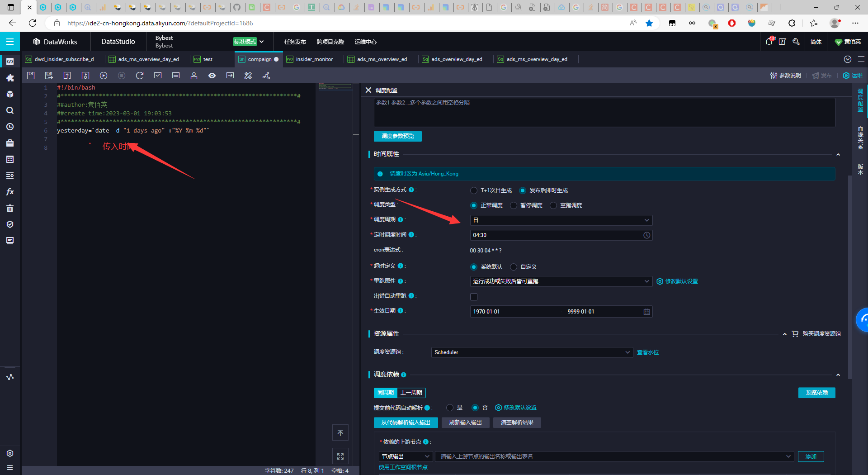
Task: Select 暂停调度 radio option
Action: pos(514,205)
